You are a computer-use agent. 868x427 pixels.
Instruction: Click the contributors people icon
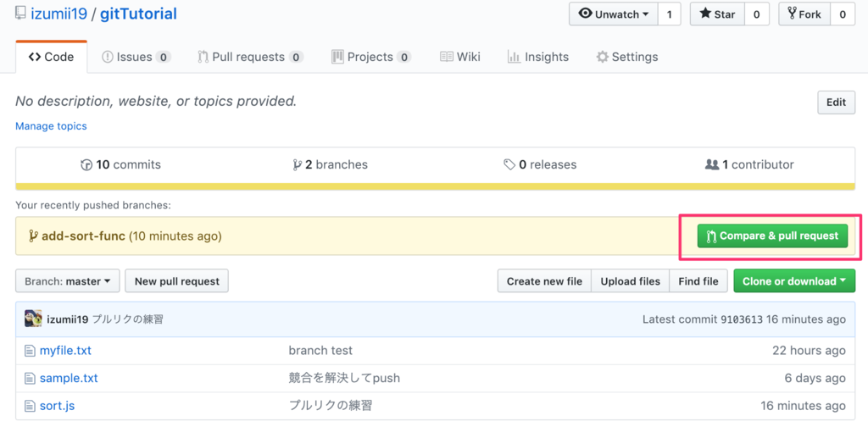[x=712, y=165]
